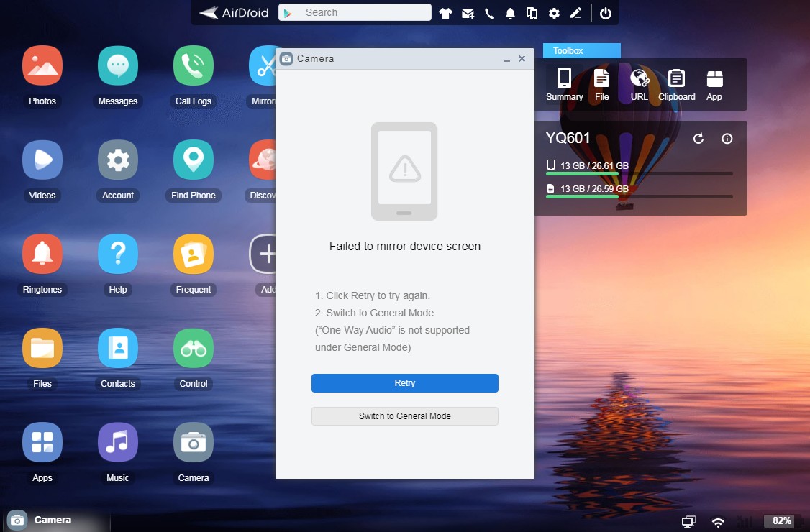Refresh the YQ601 device info

click(698, 139)
